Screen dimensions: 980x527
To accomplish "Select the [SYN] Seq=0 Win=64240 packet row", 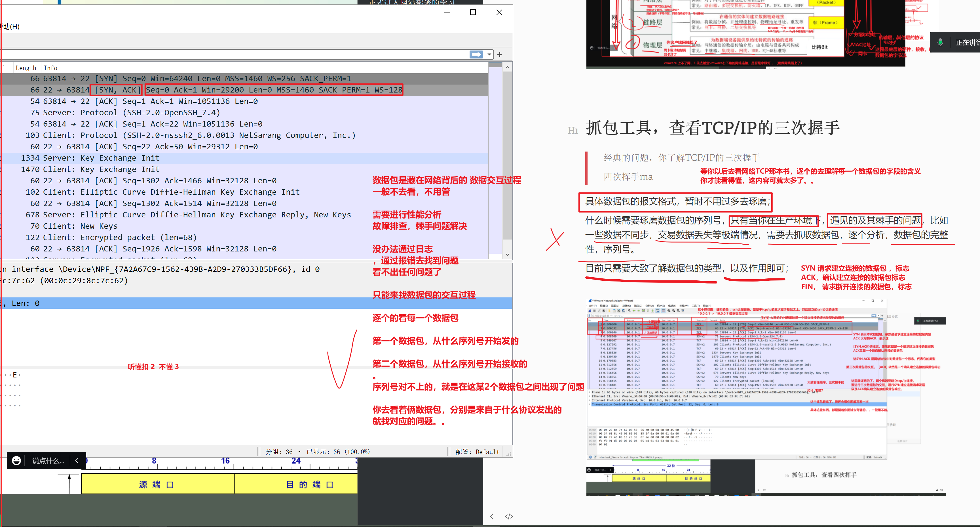I will (244, 78).
